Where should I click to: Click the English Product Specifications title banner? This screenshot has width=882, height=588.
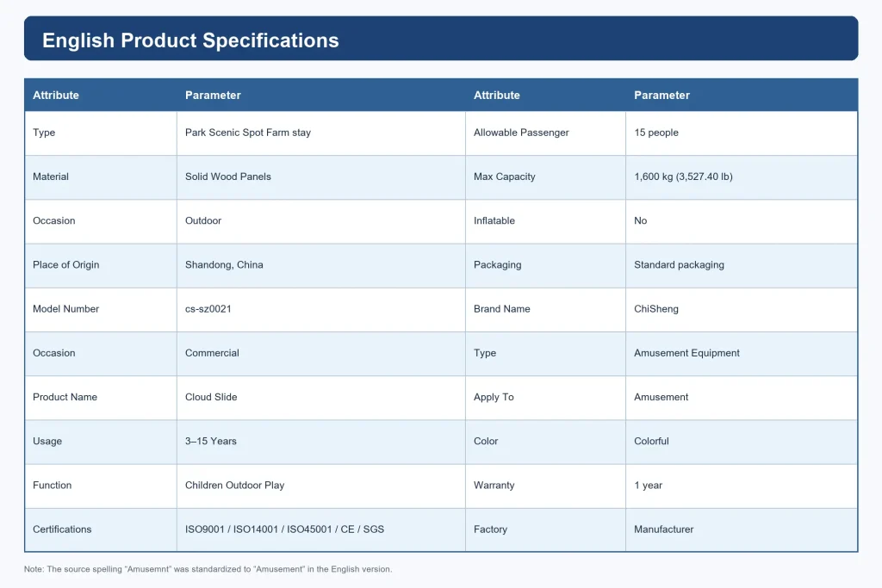[441, 38]
